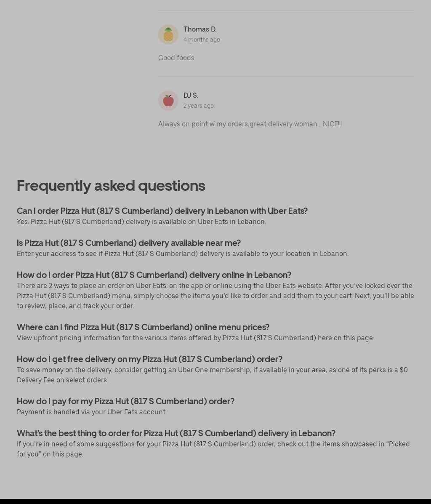Screen dimensions: 431x504
Task: Click DJ S.'s apple avatar icon
Action: pyautogui.click(x=168, y=101)
